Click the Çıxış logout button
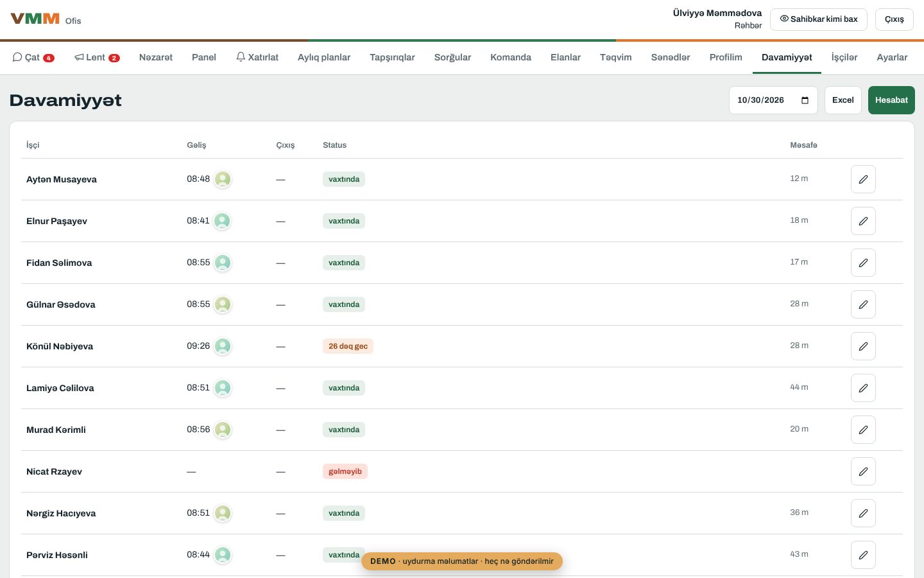The height and width of the screenshot is (578, 924). coord(894,19)
